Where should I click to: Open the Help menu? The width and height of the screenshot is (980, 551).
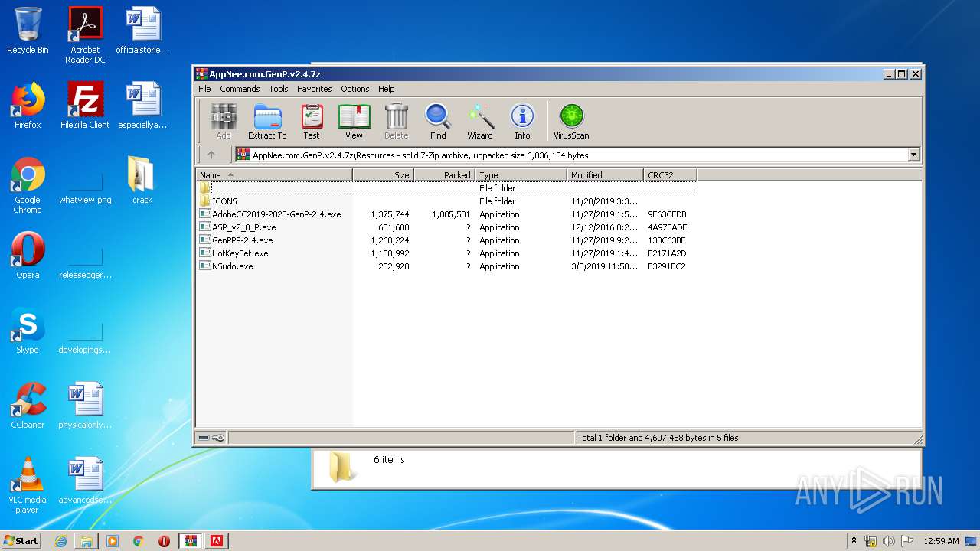(387, 89)
